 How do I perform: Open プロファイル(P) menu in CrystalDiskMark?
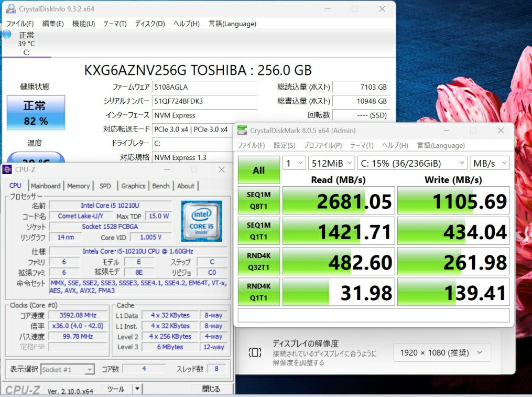click(x=322, y=145)
